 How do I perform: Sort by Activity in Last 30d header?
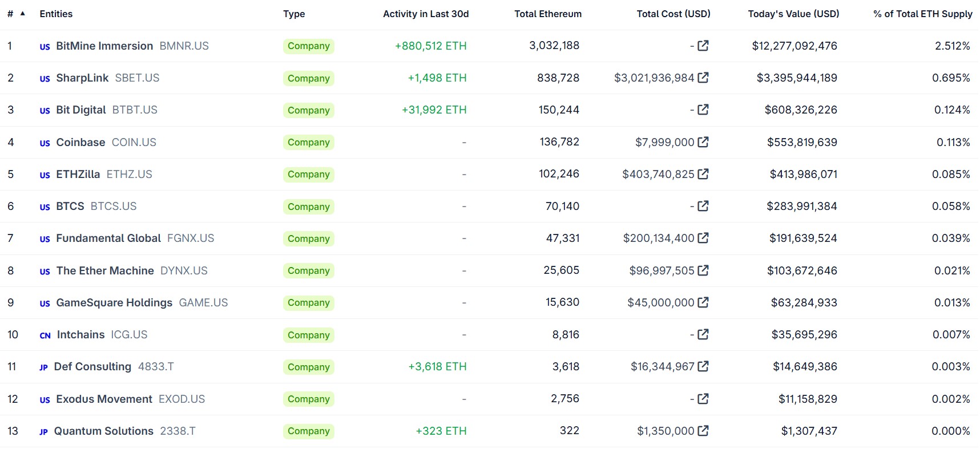click(426, 14)
